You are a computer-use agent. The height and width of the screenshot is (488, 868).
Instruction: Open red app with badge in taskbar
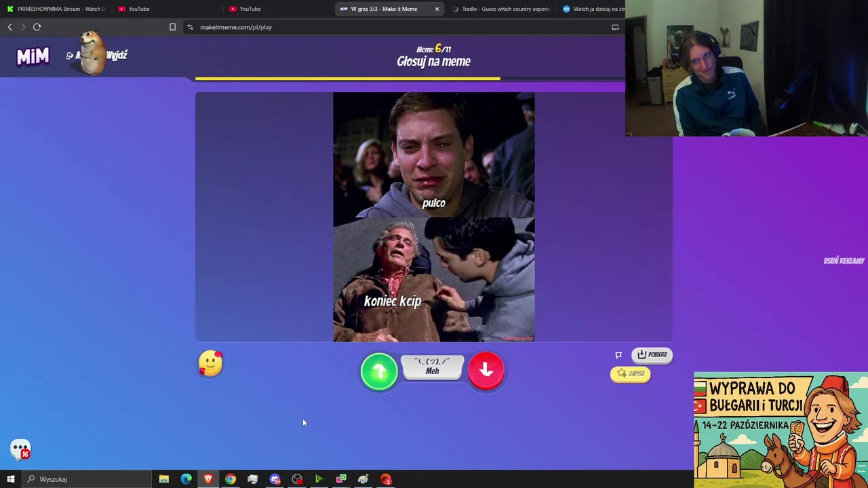(x=386, y=479)
